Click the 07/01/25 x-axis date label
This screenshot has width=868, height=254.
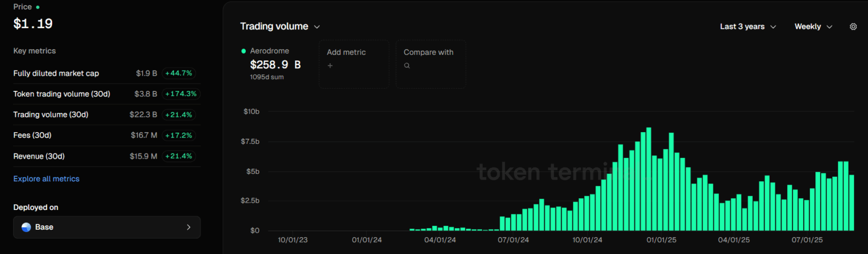tap(808, 240)
